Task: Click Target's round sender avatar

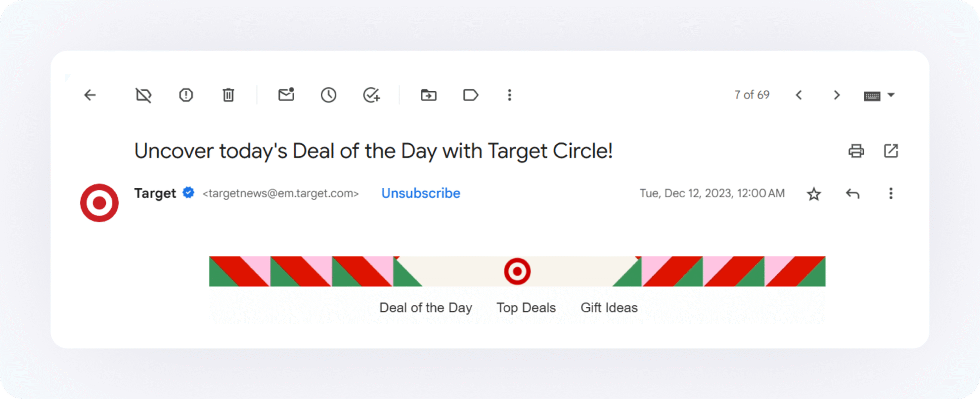Action: 99,203
